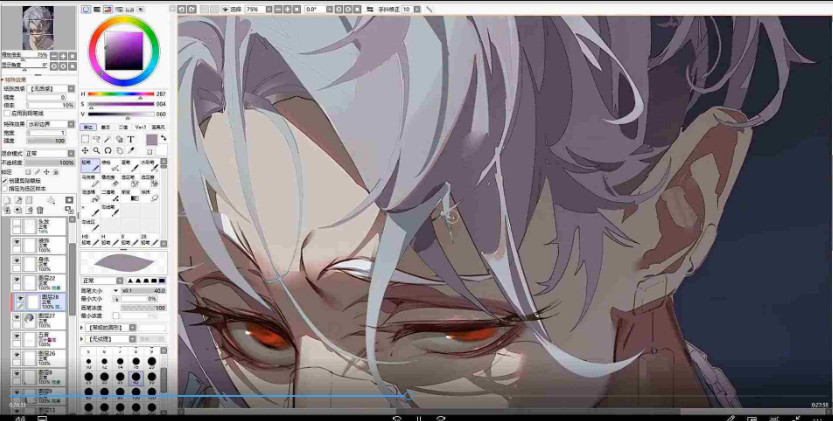Delete the current layer with trash icon
Screen dimensions: 833x421
click(x=40, y=210)
